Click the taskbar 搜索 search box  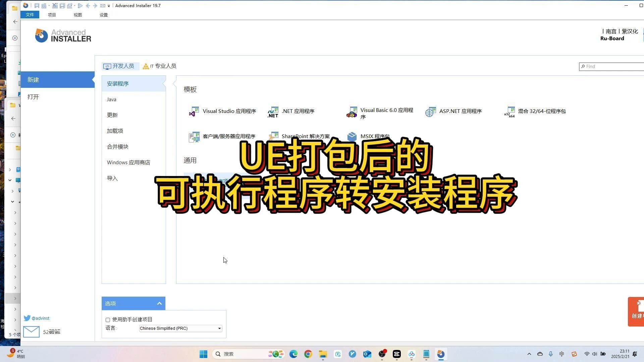[x=248, y=354]
